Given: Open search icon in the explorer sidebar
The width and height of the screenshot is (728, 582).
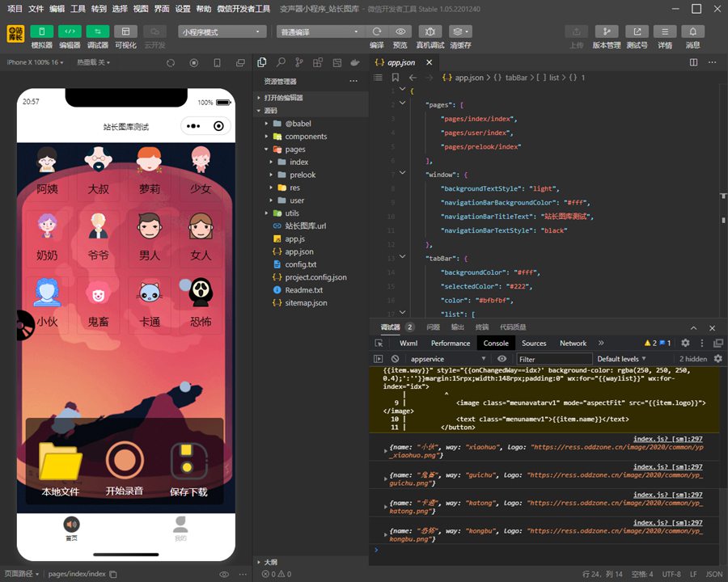Looking at the screenshot, I should (281, 62).
